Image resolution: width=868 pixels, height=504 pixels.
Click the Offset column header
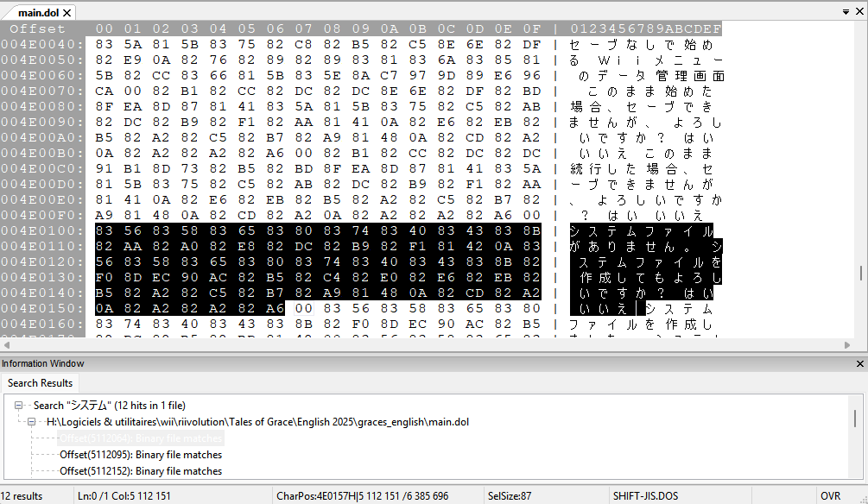(37, 28)
